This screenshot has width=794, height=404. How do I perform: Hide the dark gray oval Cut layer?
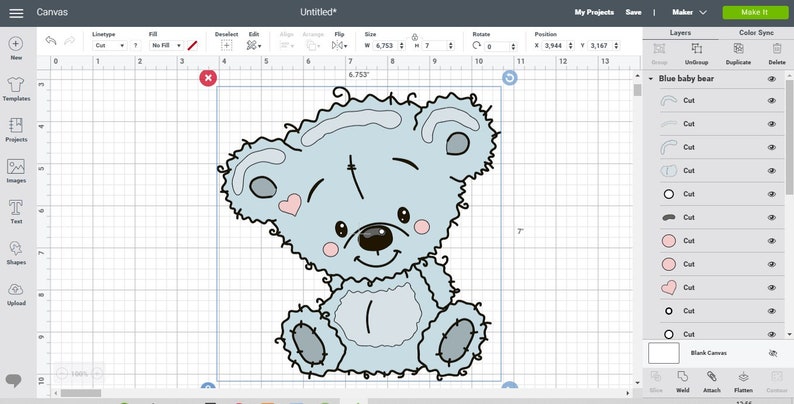(x=772, y=218)
